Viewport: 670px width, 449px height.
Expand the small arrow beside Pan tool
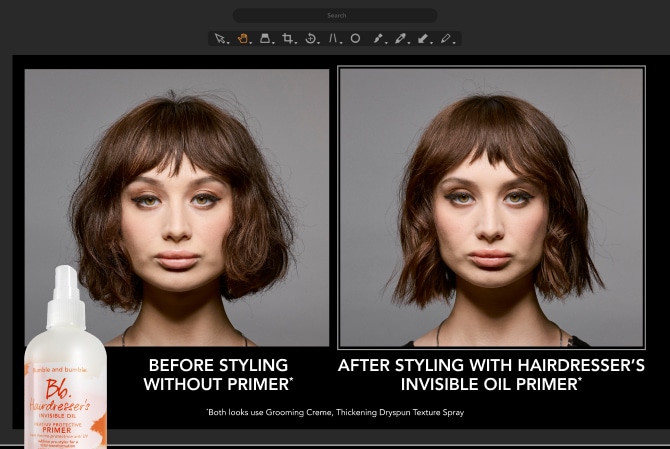point(251,42)
